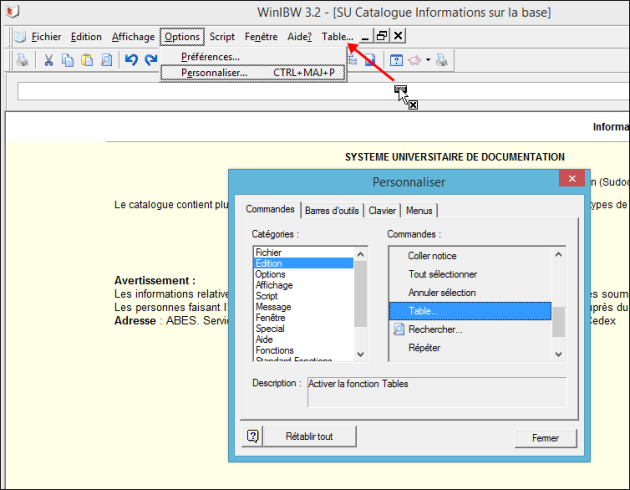This screenshot has width=630, height=490.
Task: Restore the inner document window
Action: 382,36
